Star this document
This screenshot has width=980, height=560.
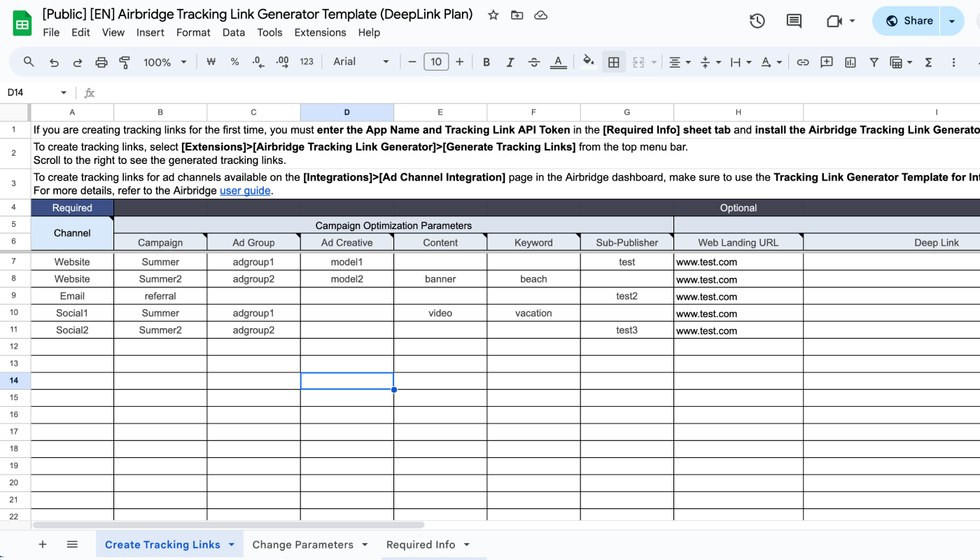click(x=493, y=15)
